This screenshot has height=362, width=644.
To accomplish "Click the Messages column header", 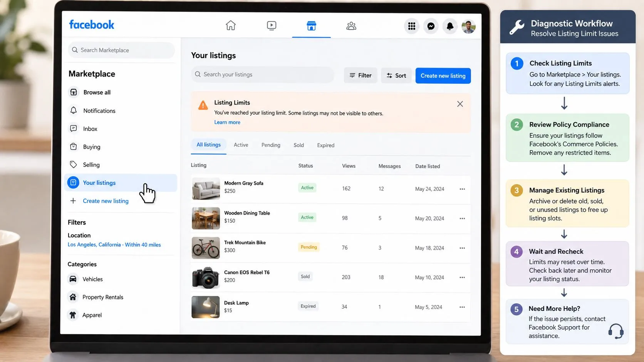I will click(389, 166).
